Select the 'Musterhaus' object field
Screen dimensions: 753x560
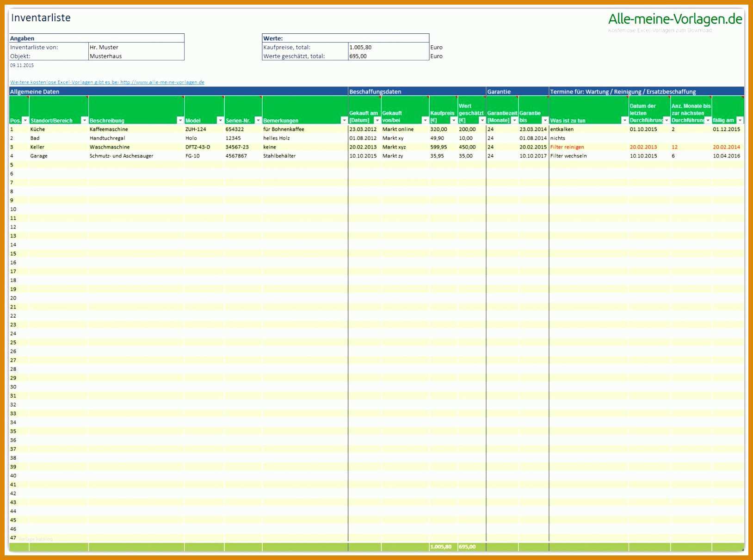136,56
